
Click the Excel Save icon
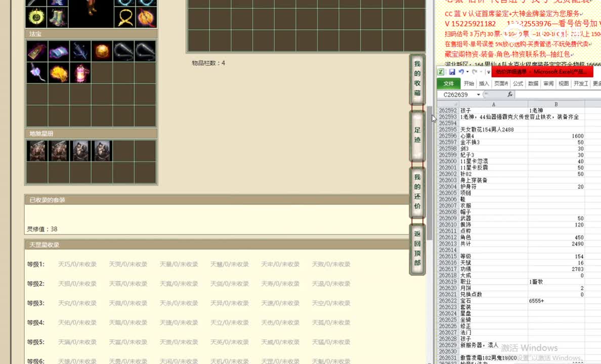452,72
